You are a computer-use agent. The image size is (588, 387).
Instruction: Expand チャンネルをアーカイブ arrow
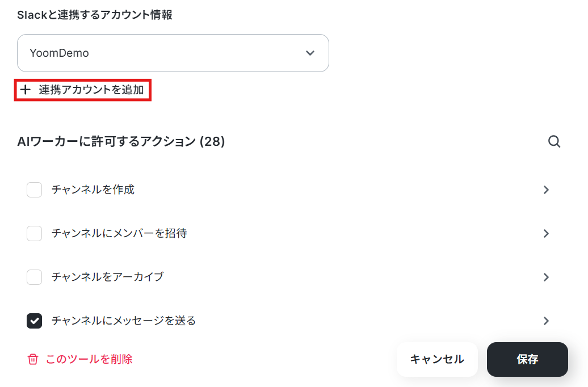click(546, 277)
